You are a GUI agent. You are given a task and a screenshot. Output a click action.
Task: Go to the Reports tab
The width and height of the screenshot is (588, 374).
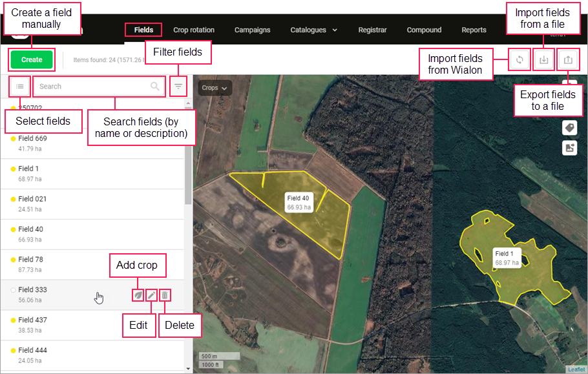click(x=474, y=30)
